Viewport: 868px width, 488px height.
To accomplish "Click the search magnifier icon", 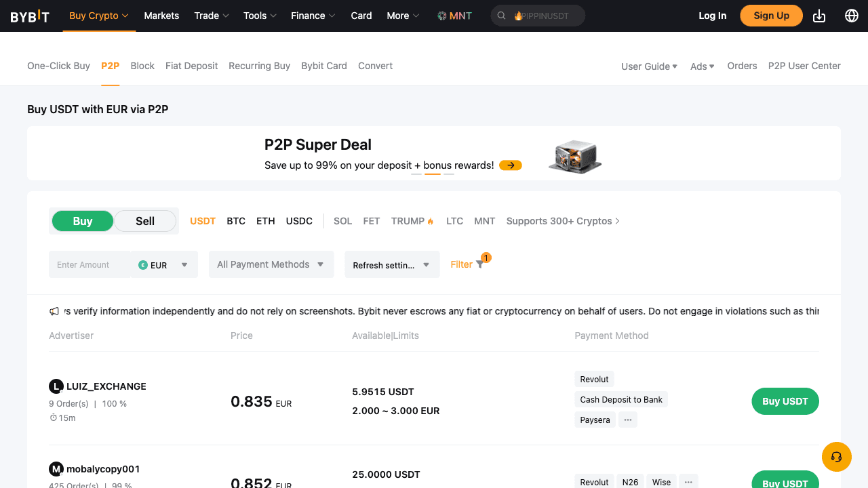I will 502,16.
